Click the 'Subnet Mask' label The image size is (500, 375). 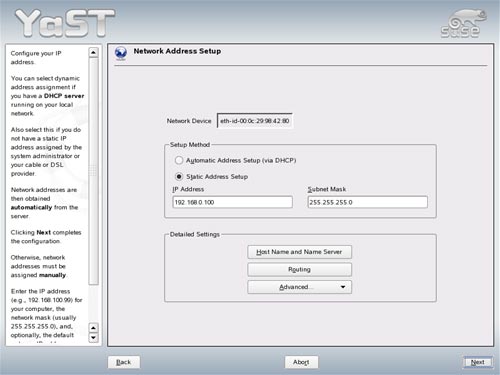327,189
